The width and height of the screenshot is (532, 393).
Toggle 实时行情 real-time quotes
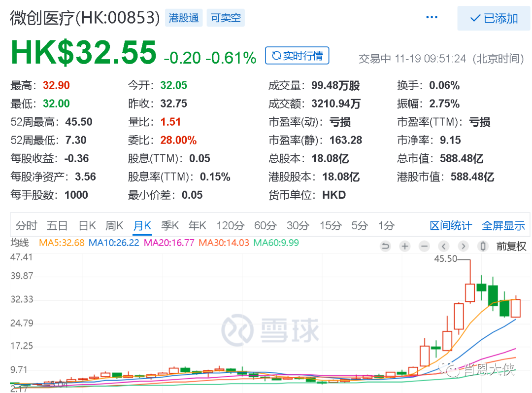[297, 56]
